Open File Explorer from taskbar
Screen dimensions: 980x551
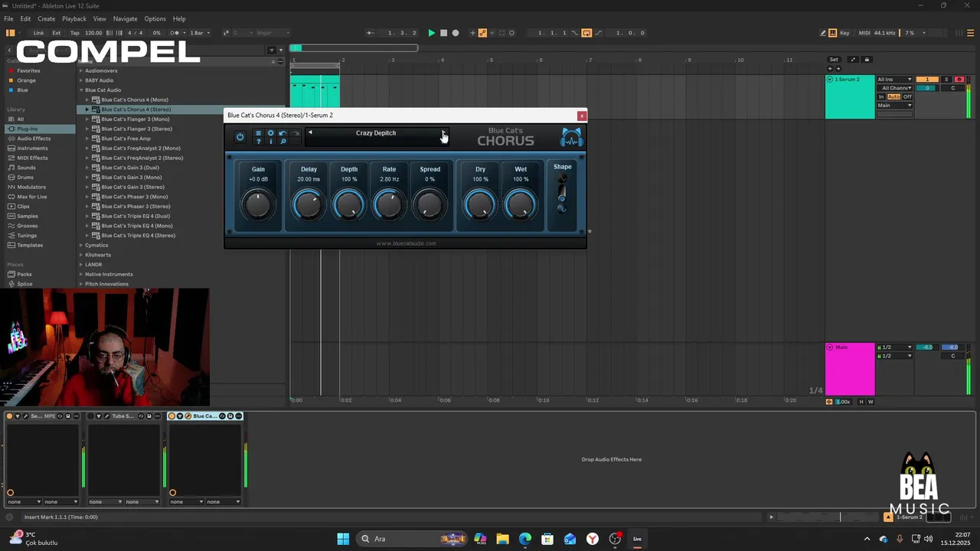tap(503, 539)
